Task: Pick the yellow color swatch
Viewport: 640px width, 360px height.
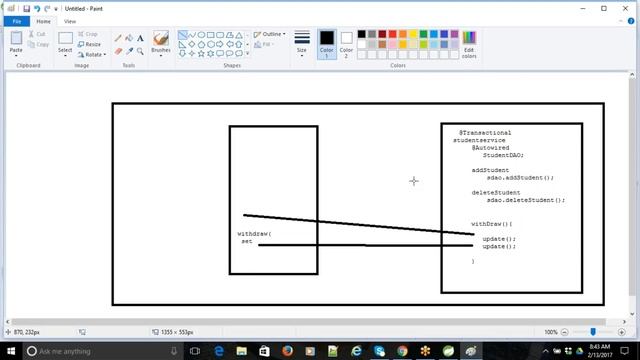Action: click(413, 34)
